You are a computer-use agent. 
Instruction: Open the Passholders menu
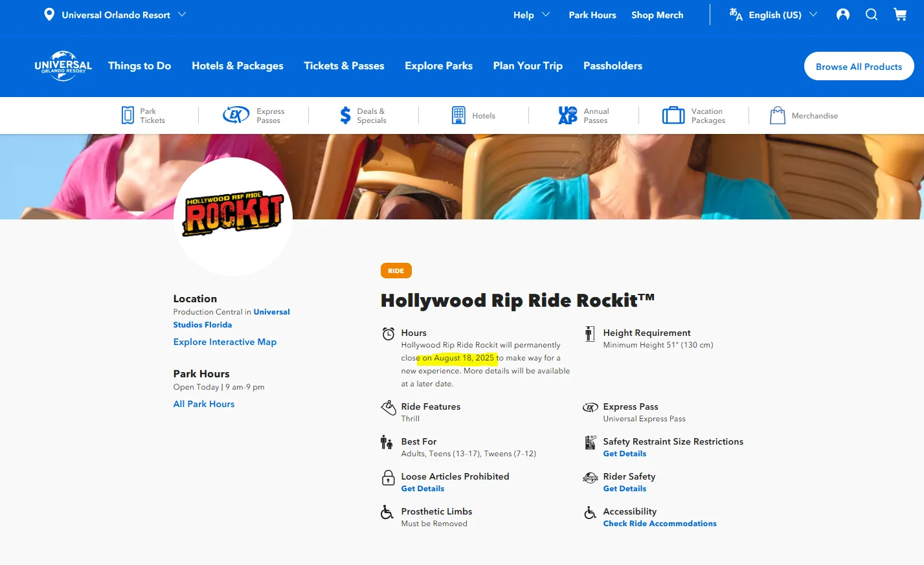613,66
